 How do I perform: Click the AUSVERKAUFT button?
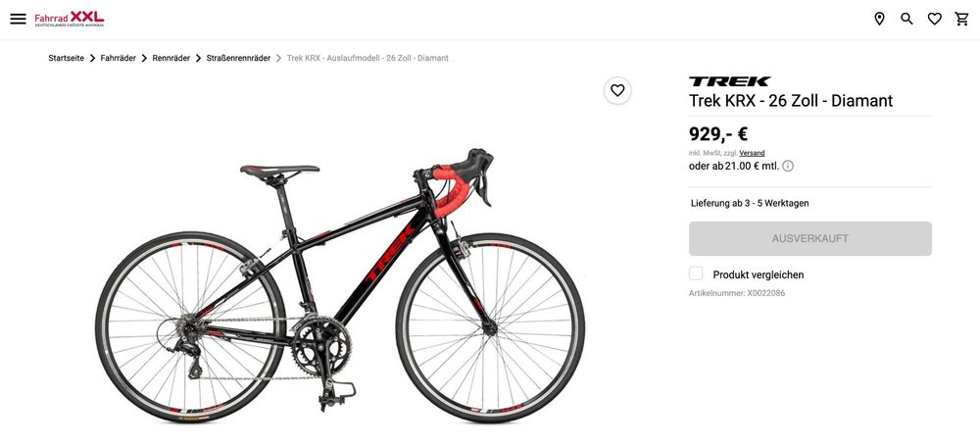point(810,239)
